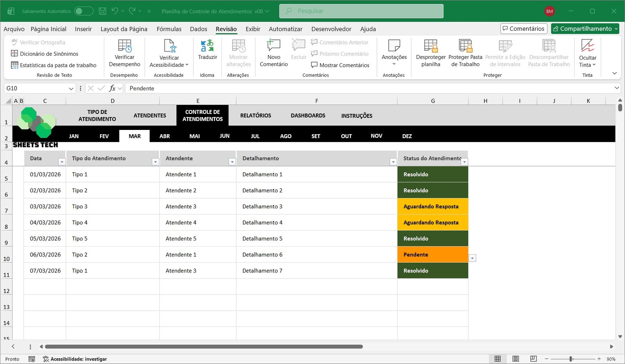Click the save disk icon
625x364 pixels.
pos(102,11)
